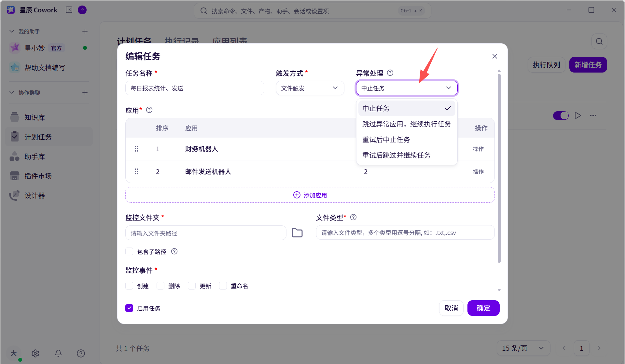
Task: Open the more options ellipsis menu
Action: 593,115
